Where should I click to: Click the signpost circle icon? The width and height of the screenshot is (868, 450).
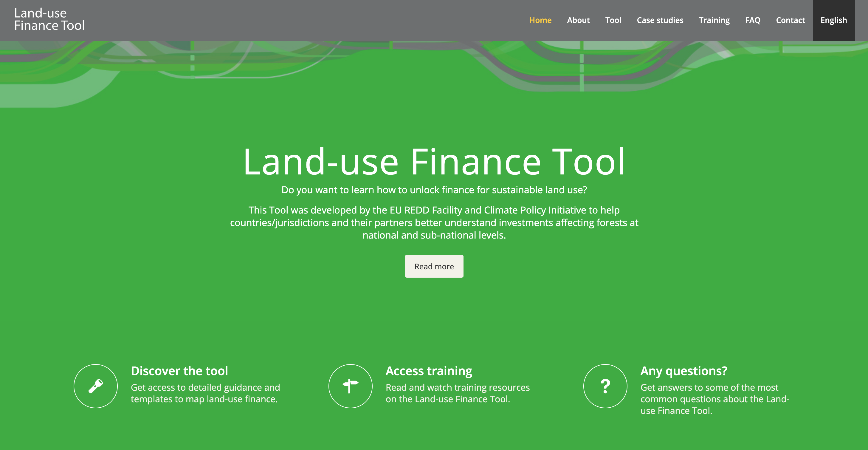350,386
